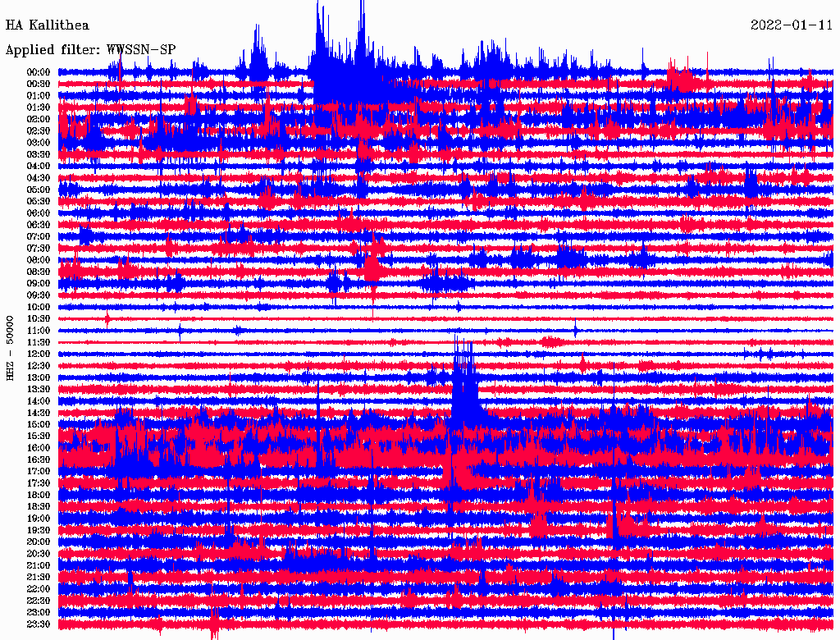840x640 pixels.
Task: Select the 08:00 time label
Action: pos(39,260)
